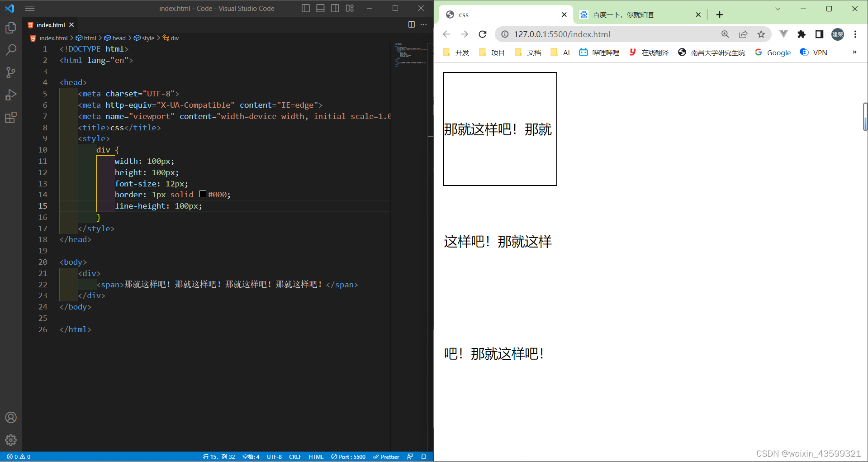Click the style breadcrumb item

[x=144, y=38]
